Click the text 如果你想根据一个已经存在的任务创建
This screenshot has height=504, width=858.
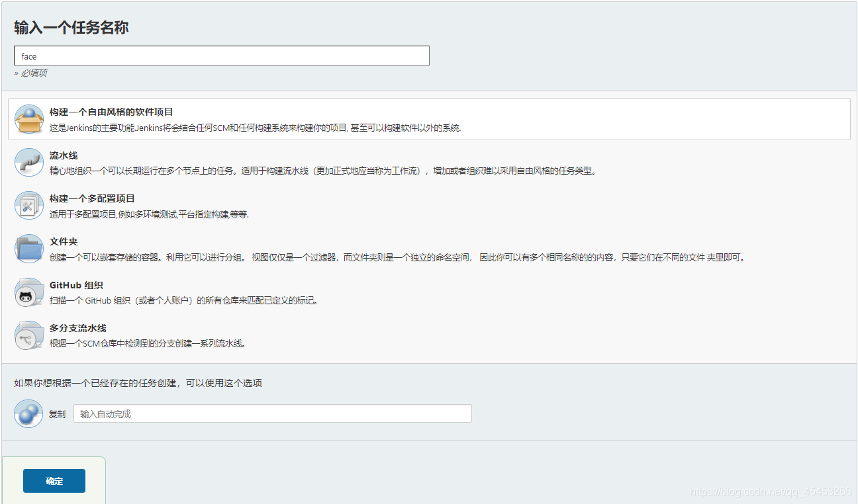(x=138, y=383)
